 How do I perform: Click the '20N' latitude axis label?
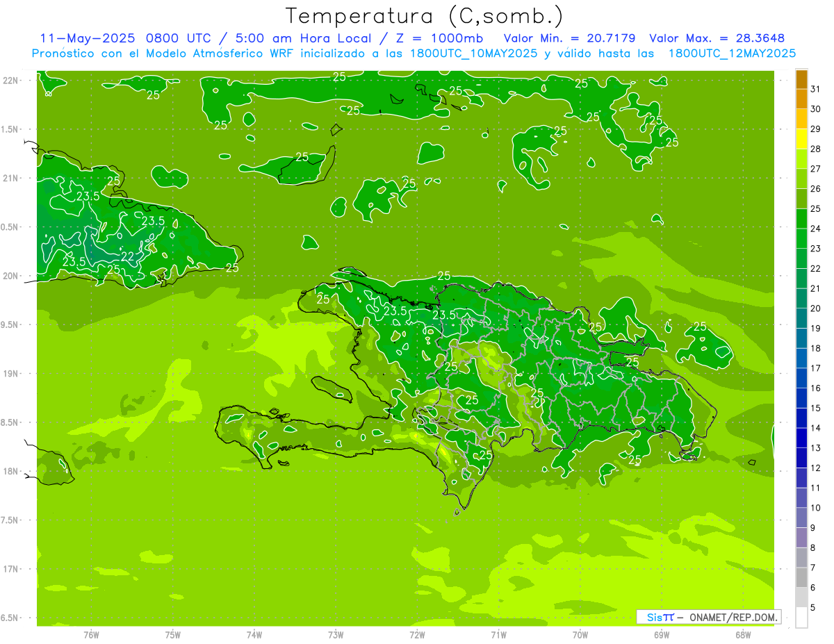(11, 276)
